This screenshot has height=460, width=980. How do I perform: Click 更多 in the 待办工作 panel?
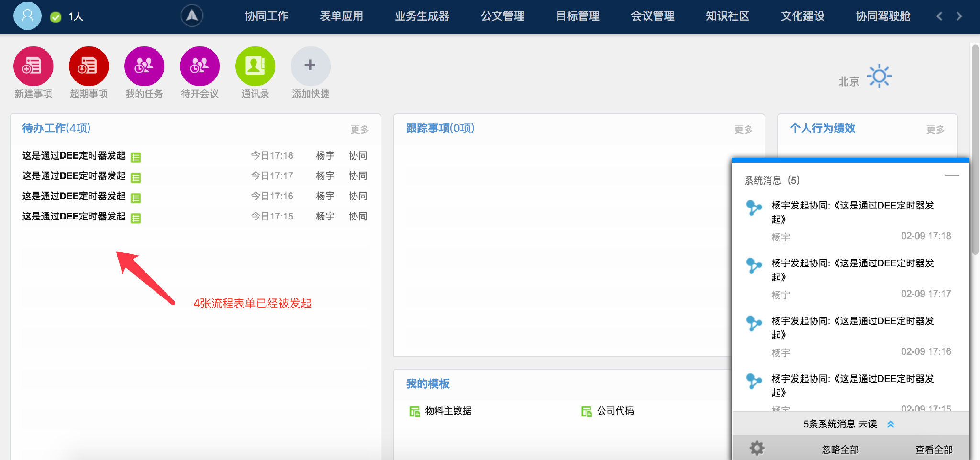pos(359,130)
